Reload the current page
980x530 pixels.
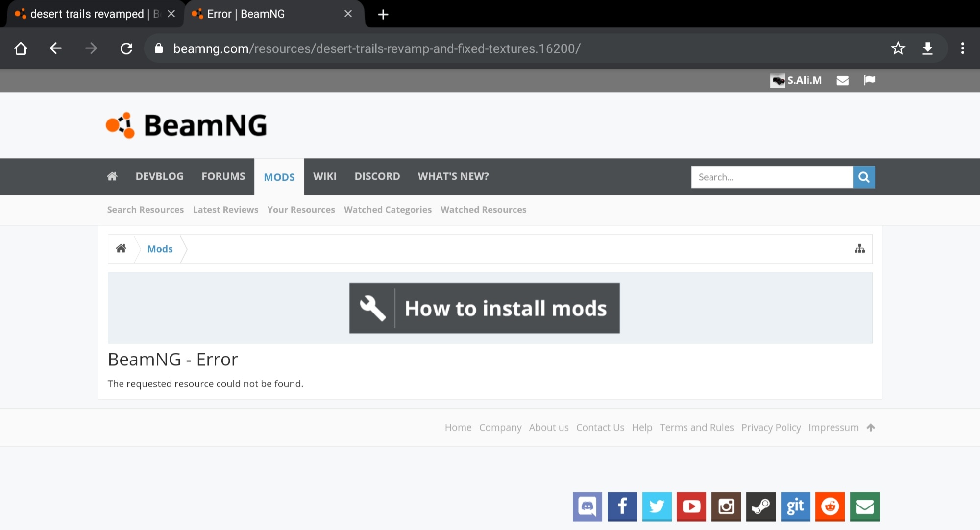[x=126, y=48]
